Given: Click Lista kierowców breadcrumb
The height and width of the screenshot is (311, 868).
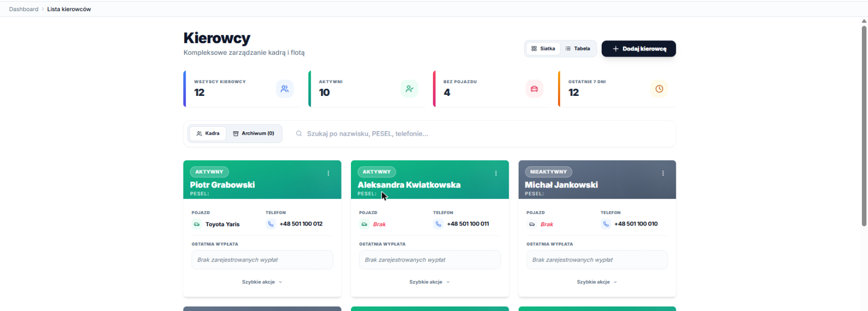Looking at the screenshot, I should click(69, 9).
